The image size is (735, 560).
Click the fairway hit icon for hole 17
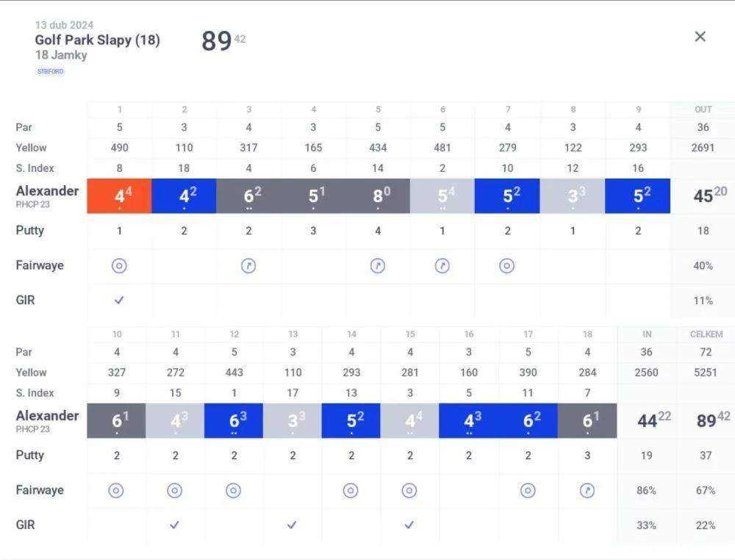pyautogui.click(x=528, y=491)
